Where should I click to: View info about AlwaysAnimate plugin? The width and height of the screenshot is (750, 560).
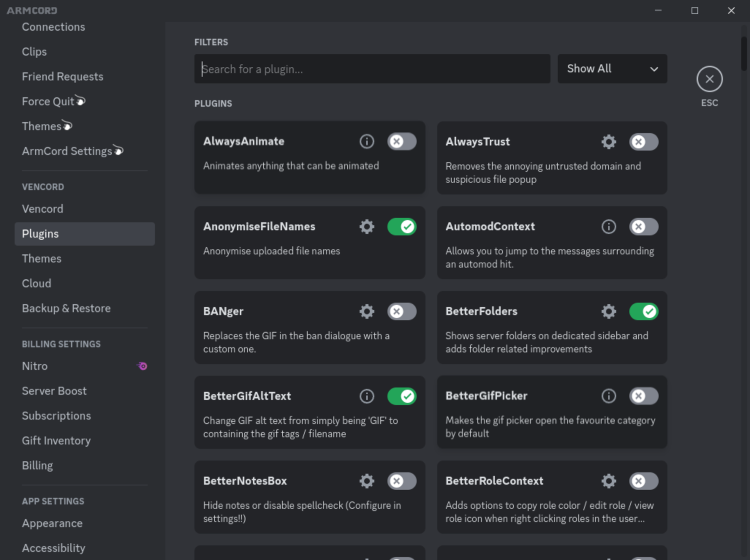tap(367, 141)
